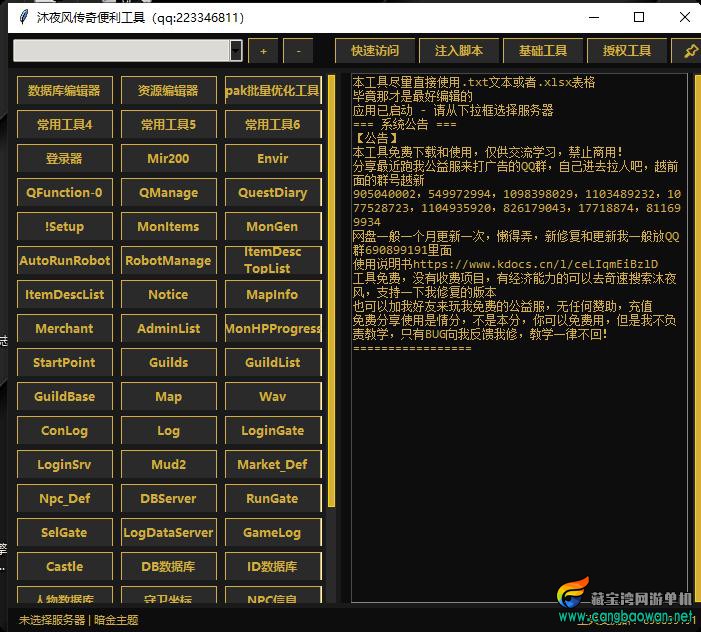Viewport: 701px width, 632px height.
Task: Open the MonGen button
Action: tap(273, 227)
